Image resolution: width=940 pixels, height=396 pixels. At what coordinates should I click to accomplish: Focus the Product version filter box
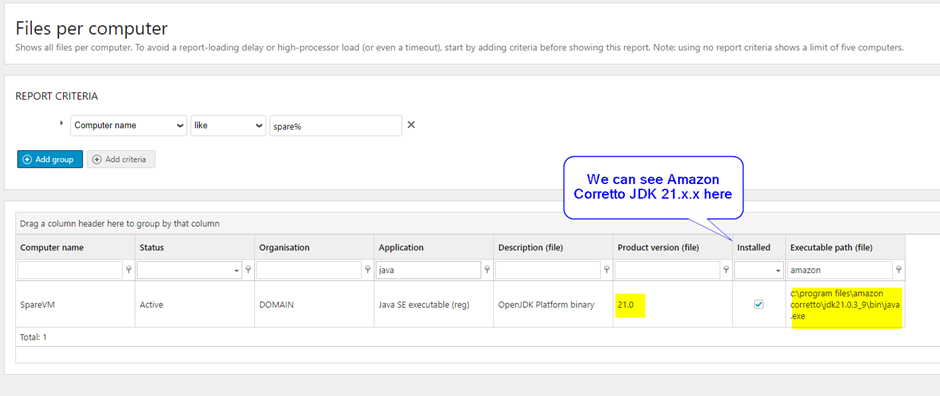[668, 271]
